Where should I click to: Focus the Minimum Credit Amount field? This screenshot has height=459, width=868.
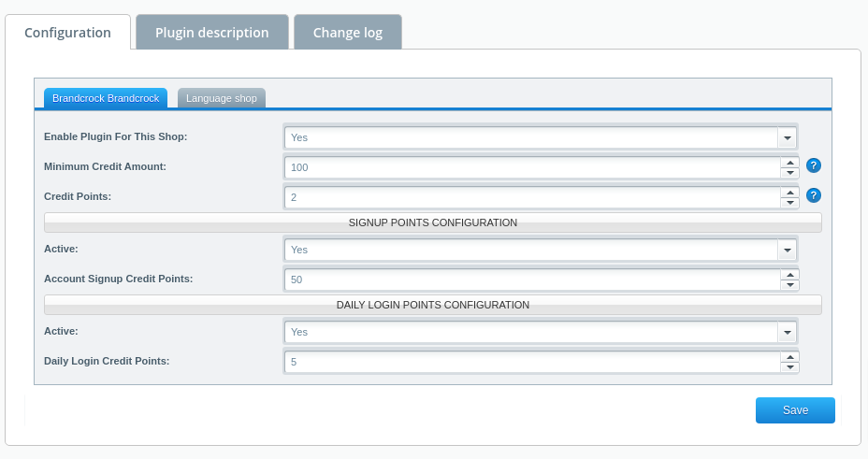coord(532,167)
